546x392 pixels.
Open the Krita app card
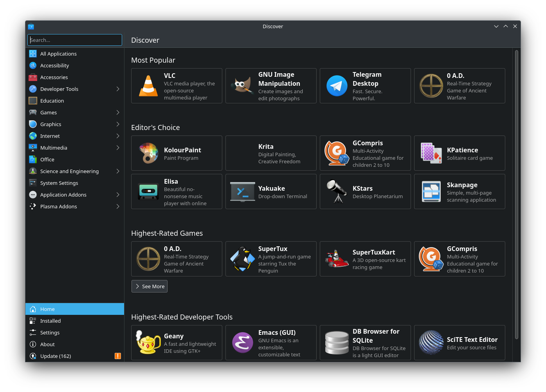(x=271, y=153)
